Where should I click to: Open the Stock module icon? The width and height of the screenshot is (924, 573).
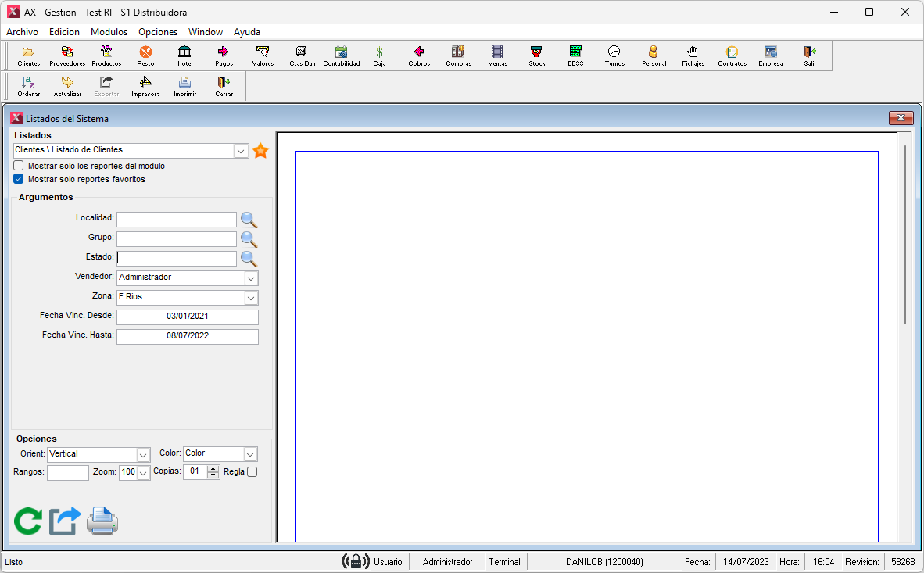[536, 52]
